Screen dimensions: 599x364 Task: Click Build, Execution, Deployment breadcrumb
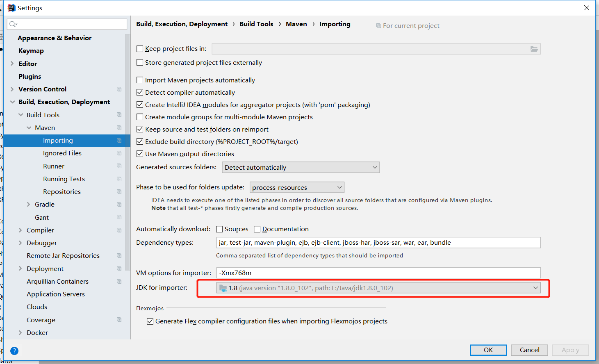[182, 24]
